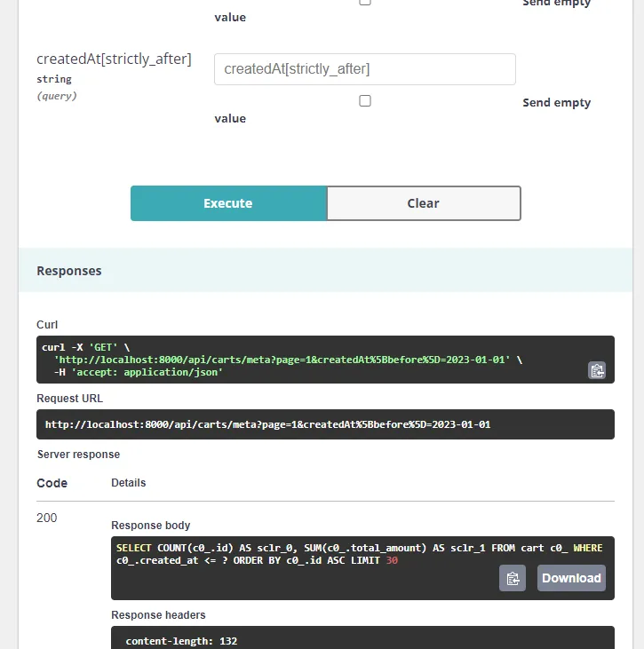
Task: Click the 200 response code
Action: click(x=47, y=518)
